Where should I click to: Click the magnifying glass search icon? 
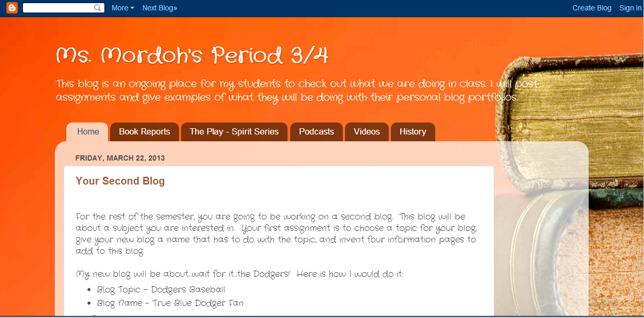coord(98,8)
